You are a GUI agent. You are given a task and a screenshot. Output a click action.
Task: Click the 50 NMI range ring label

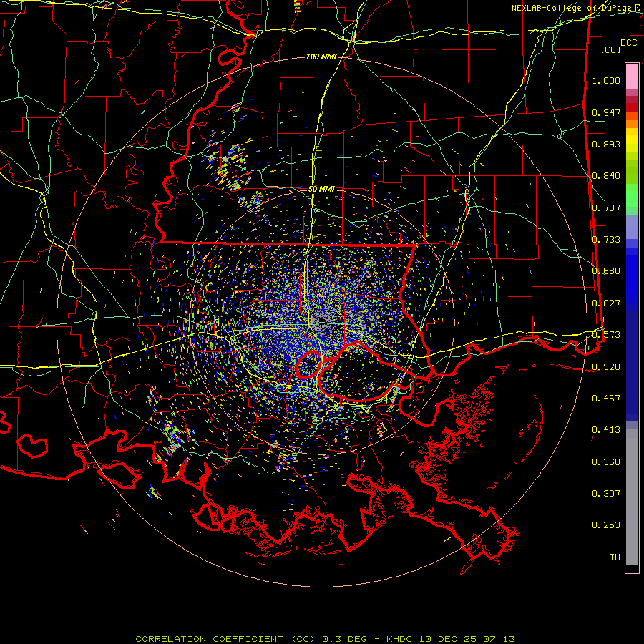(321, 190)
